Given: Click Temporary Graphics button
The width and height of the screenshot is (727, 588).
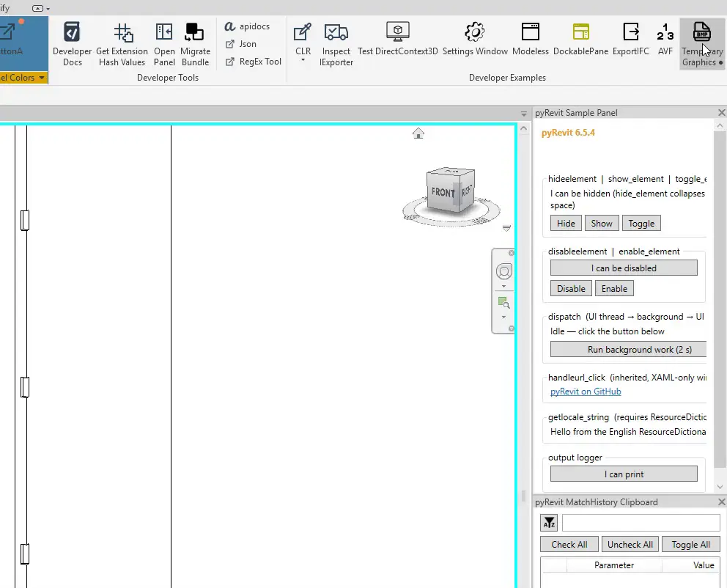Looking at the screenshot, I should click(702, 45).
